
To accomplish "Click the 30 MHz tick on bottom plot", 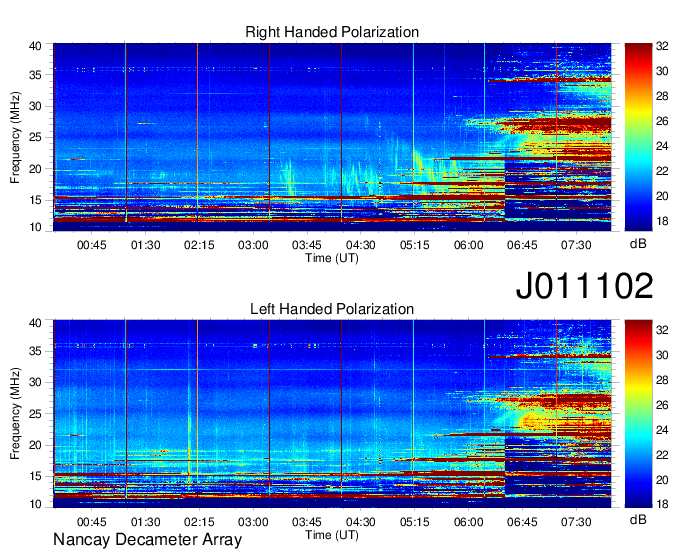I will tap(35, 382).
